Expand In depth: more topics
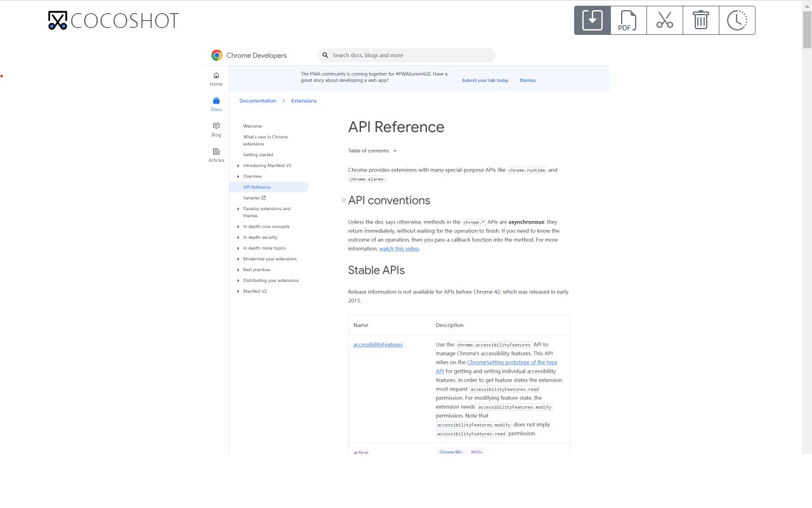Image resolution: width=812 pixels, height=508 pixels. pyautogui.click(x=239, y=248)
